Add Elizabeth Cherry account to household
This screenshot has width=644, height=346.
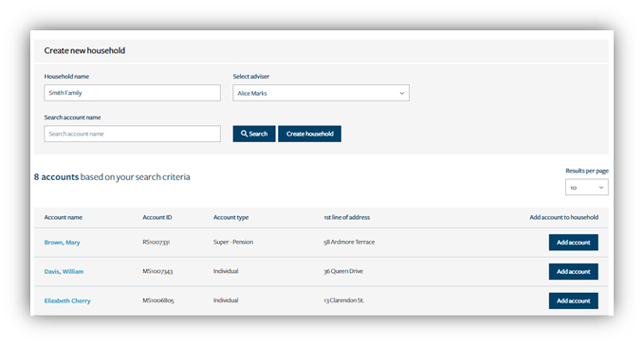574,300
